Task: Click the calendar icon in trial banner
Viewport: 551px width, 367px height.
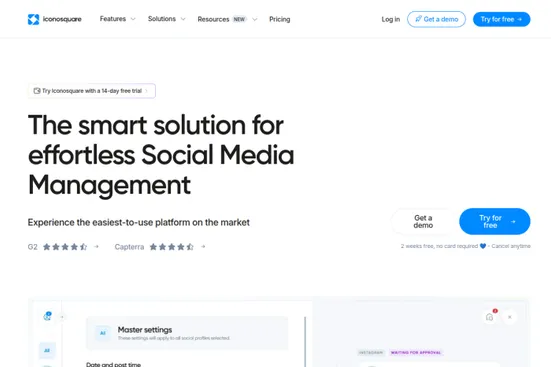Action: 37,91
